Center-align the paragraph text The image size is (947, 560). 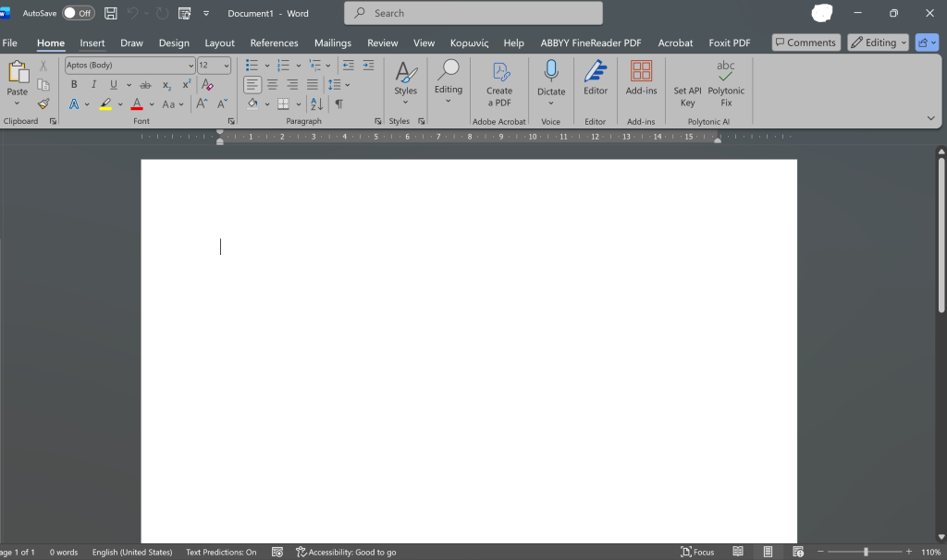272,85
